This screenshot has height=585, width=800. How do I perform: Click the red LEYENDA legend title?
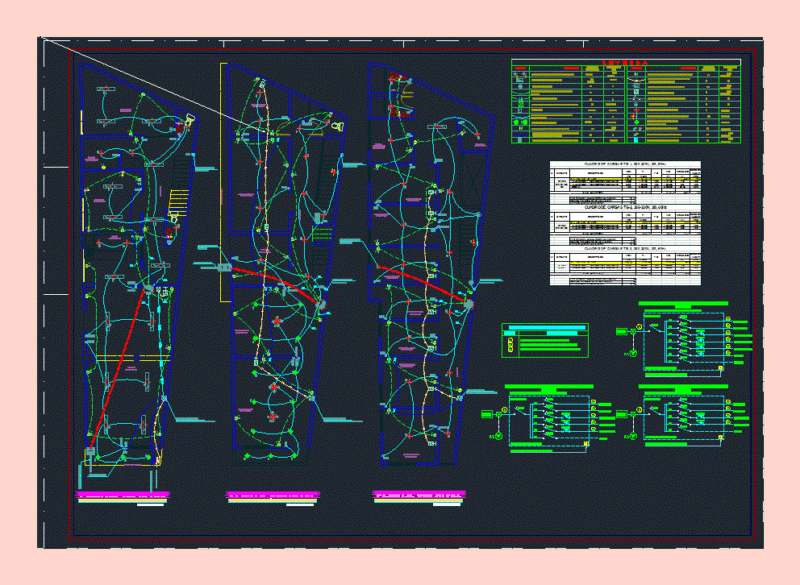click(625, 63)
